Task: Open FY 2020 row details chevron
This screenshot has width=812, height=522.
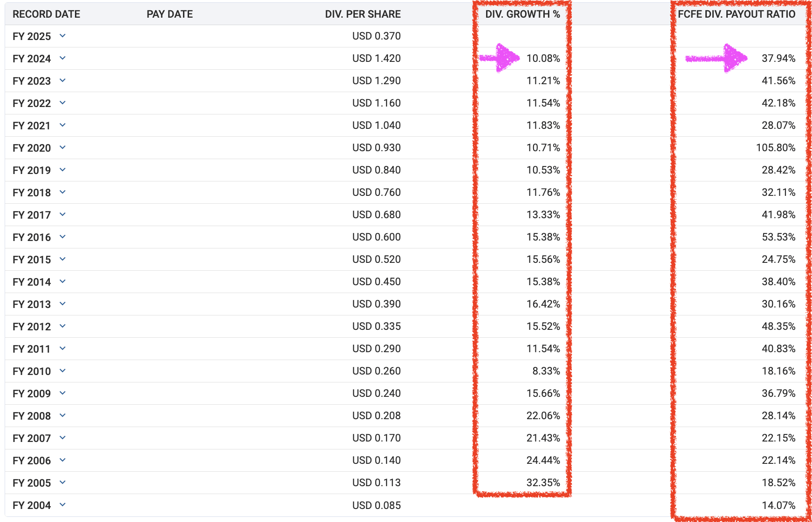Action: point(62,147)
